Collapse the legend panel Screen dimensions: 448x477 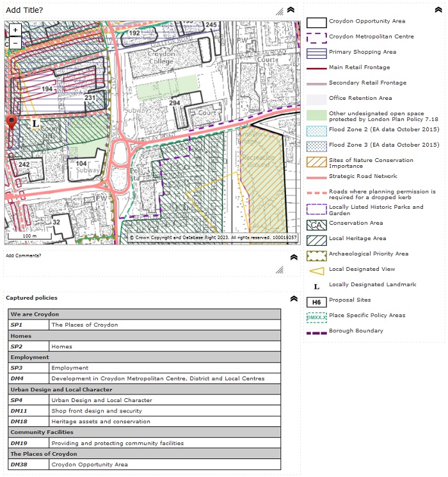438,10
